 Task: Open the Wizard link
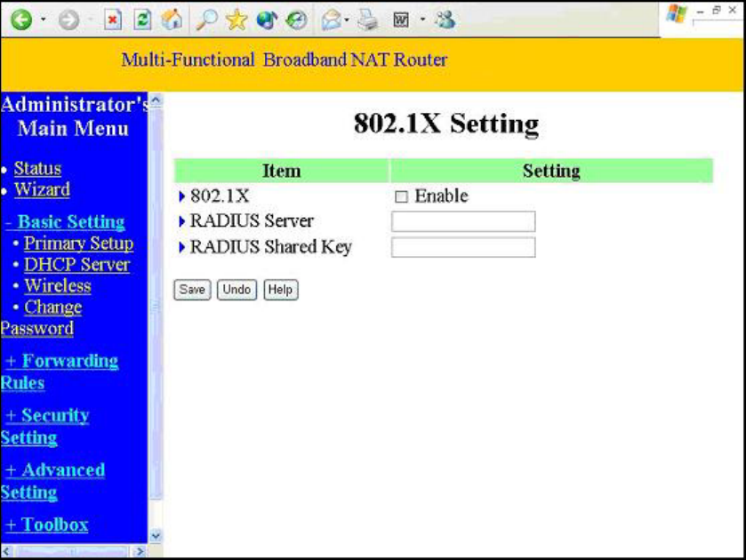(x=42, y=189)
